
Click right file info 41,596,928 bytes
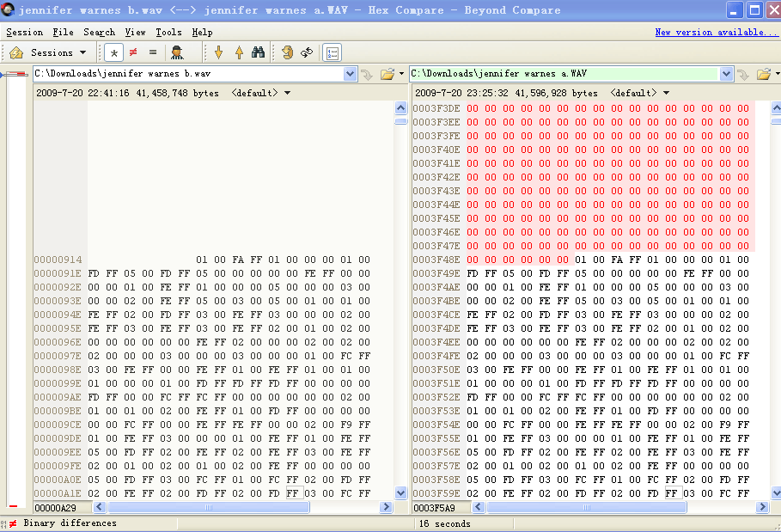coord(557,93)
